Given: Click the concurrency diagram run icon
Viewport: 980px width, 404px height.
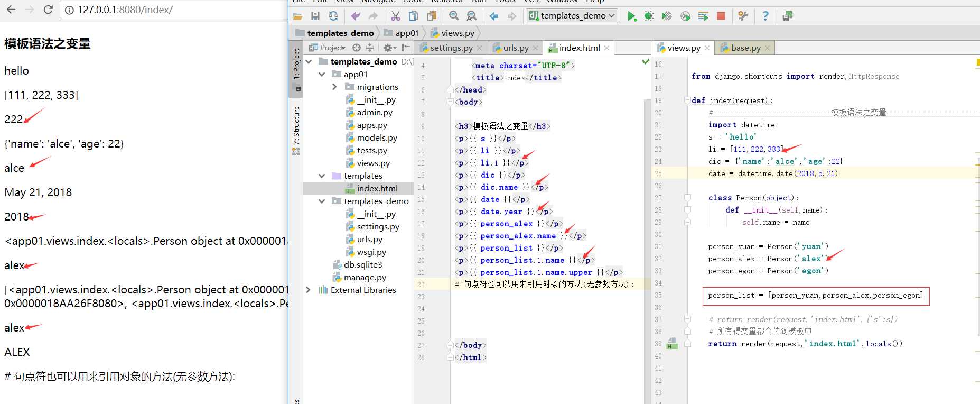Looking at the screenshot, I should tap(703, 16).
